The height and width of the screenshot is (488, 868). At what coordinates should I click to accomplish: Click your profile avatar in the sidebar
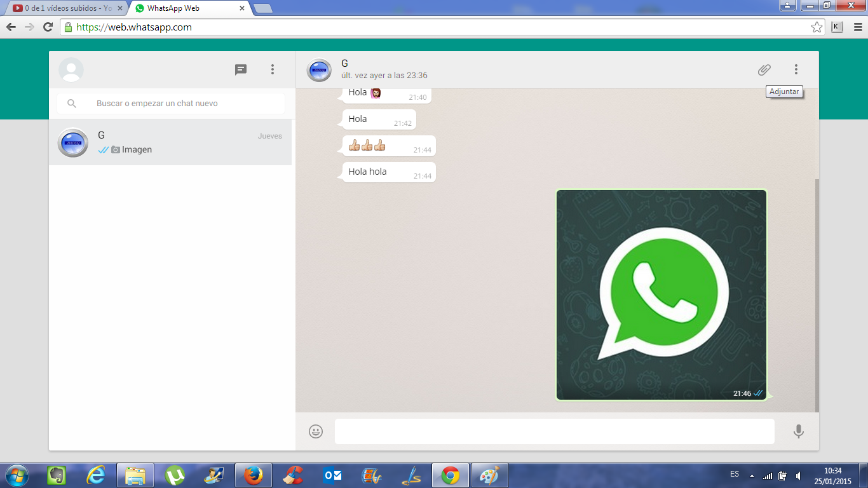pos(71,70)
